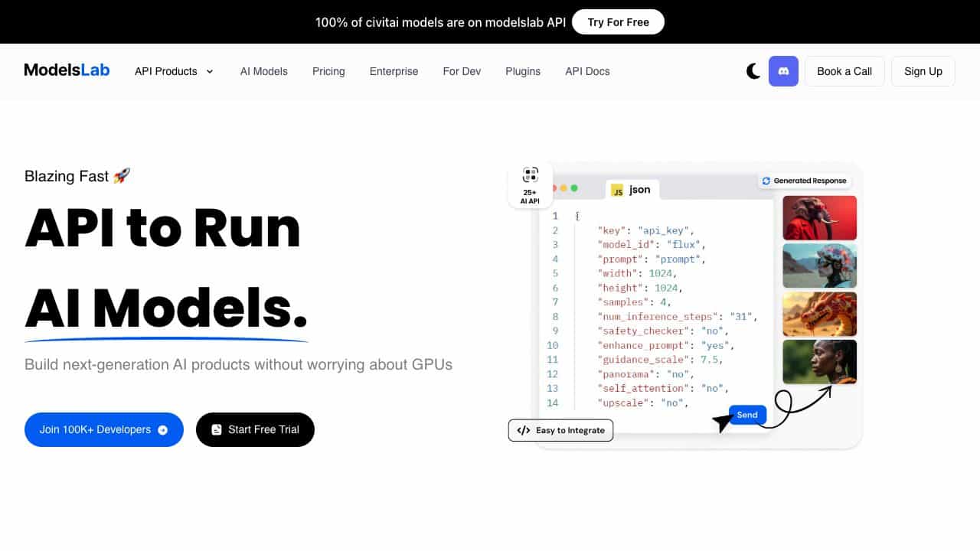Open the red dragon thumbnail
This screenshot has width=980, height=551.
[x=820, y=314]
